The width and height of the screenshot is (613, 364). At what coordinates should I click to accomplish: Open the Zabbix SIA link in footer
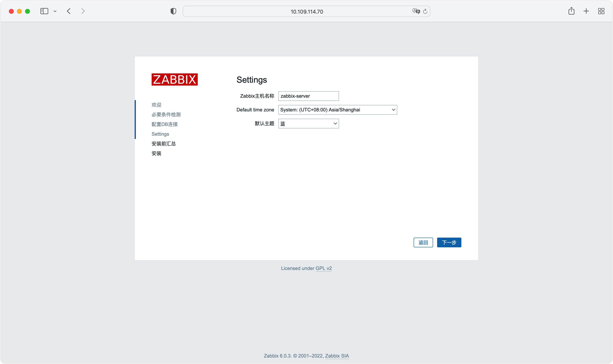point(337,356)
